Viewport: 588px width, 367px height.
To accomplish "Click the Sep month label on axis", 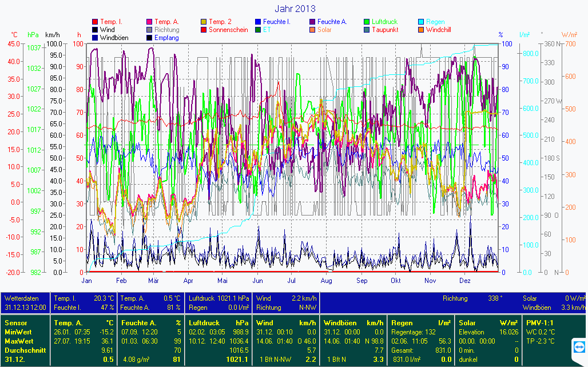I will [361, 281].
